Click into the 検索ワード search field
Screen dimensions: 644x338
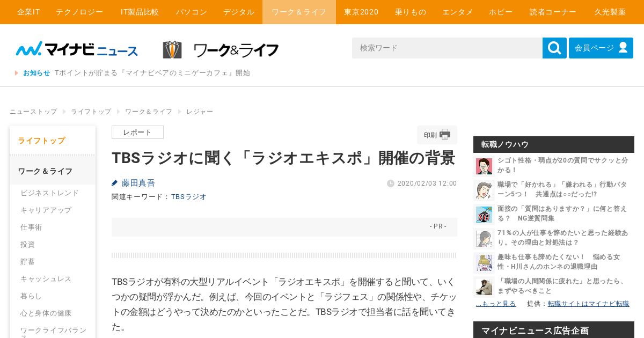click(x=447, y=48)
